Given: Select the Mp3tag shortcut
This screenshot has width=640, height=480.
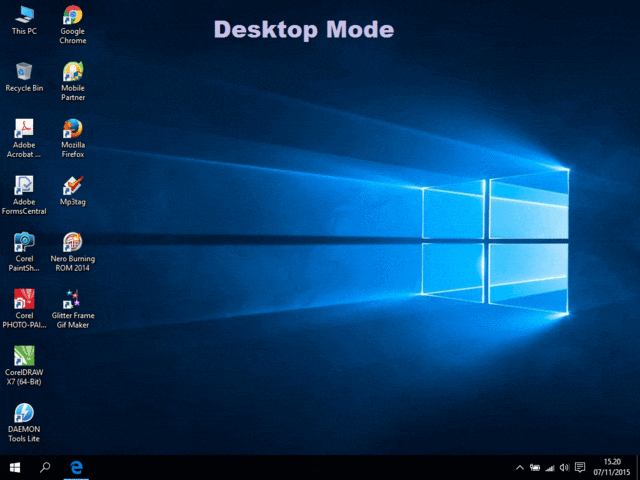Looking at the screenshot, I should (x=73, y=191).
